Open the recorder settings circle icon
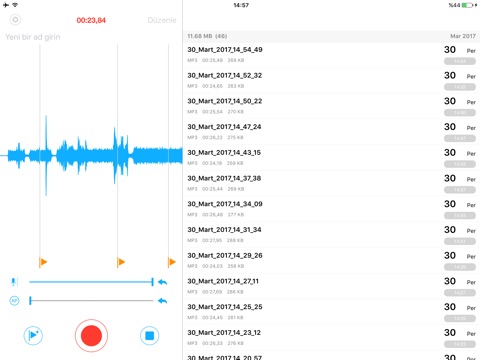The image size is (480, 360). [15, 20]
